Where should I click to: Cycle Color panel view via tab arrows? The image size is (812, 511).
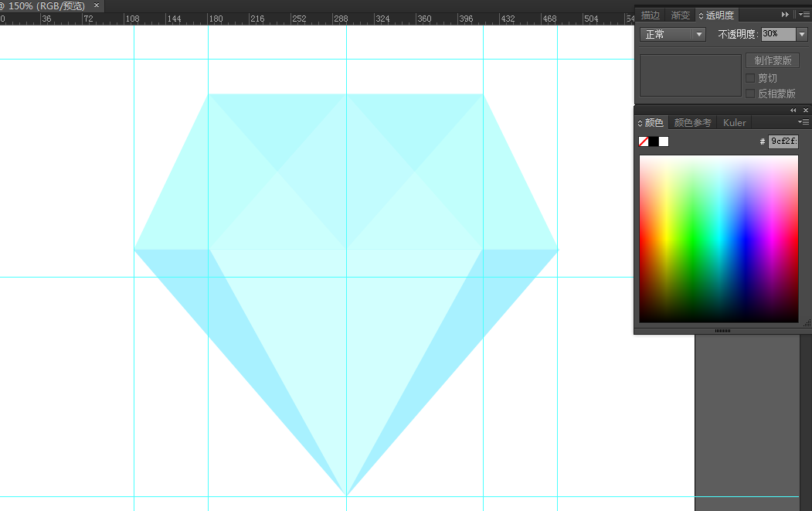coord(640,123)
